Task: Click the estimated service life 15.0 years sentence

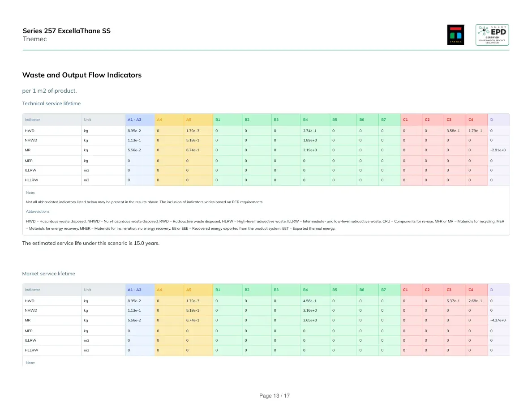Action: [90, 243]
